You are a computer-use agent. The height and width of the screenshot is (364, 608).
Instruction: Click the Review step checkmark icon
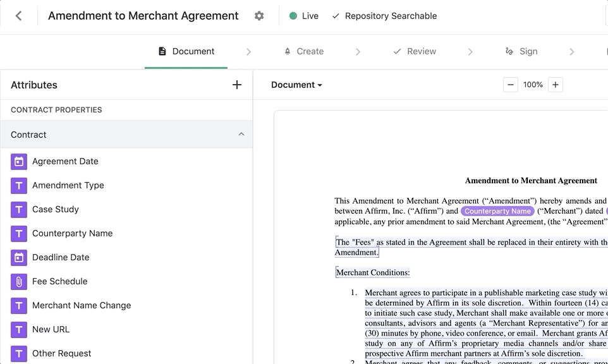397,52
